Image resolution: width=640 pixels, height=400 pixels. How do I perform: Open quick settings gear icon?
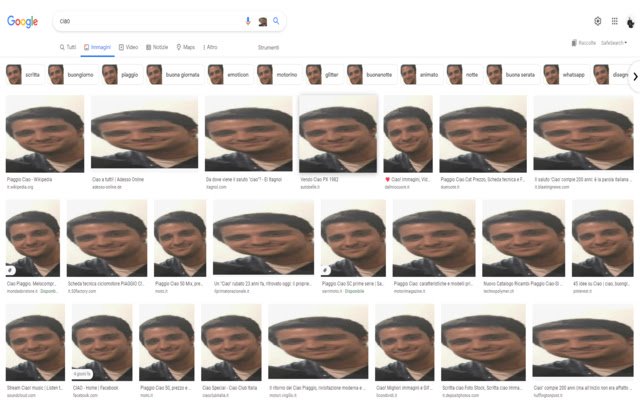(598, 21)
